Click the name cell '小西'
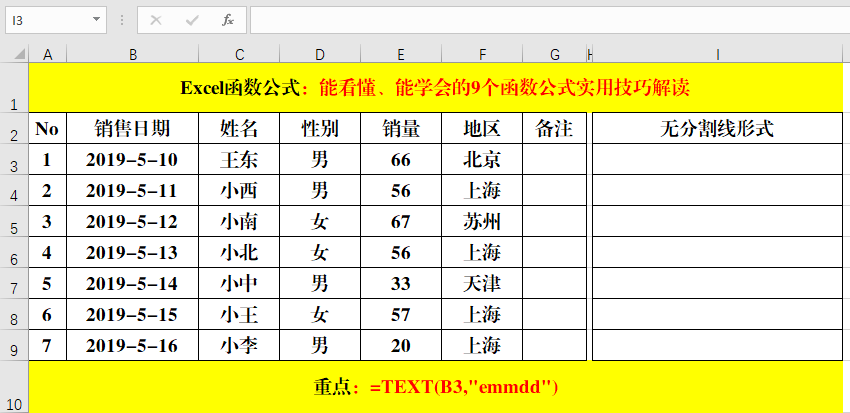 pyautogui.click(x=239, y=190)
